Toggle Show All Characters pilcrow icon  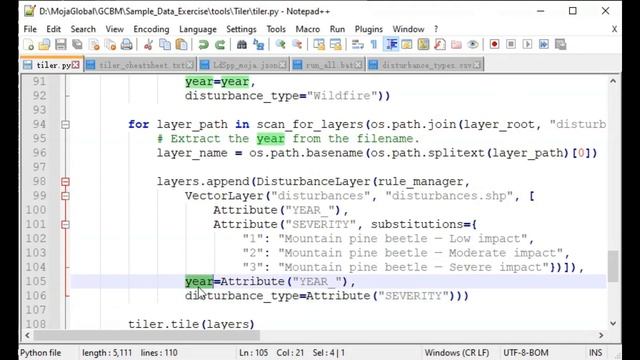coord(374,44)
